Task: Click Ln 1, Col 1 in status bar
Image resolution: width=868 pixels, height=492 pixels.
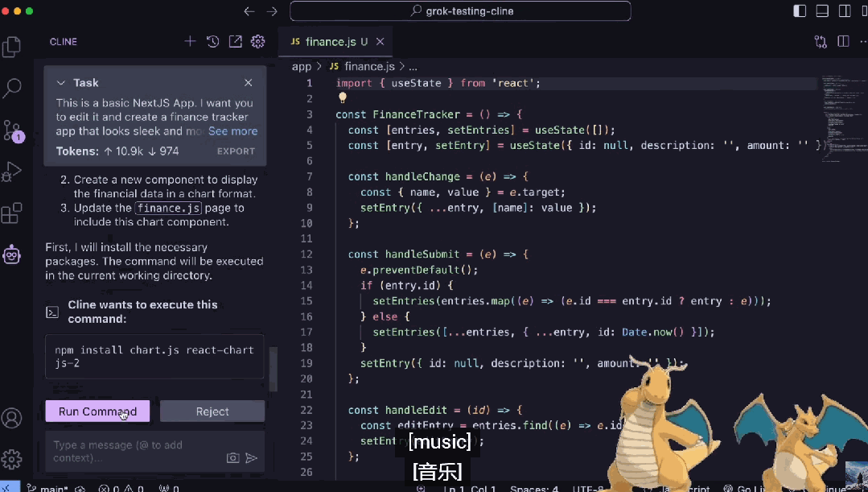Action: click(x=470, y=488)
